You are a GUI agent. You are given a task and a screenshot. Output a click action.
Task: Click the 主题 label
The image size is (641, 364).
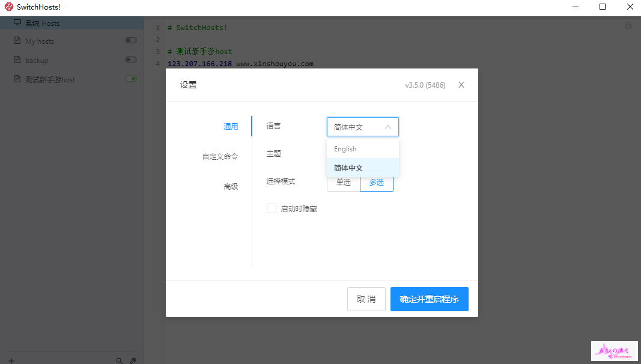pos(273,154)
